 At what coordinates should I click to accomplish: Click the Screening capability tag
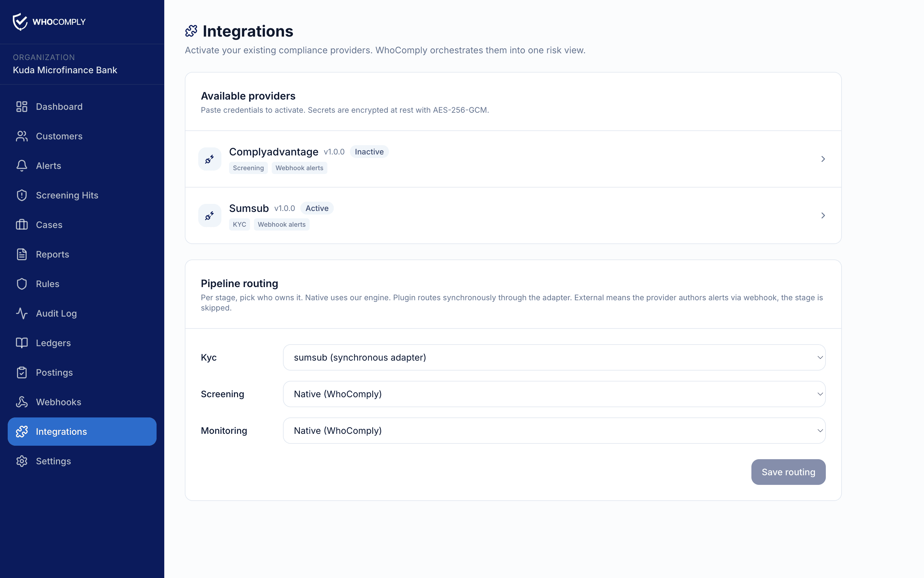[248, 168]
